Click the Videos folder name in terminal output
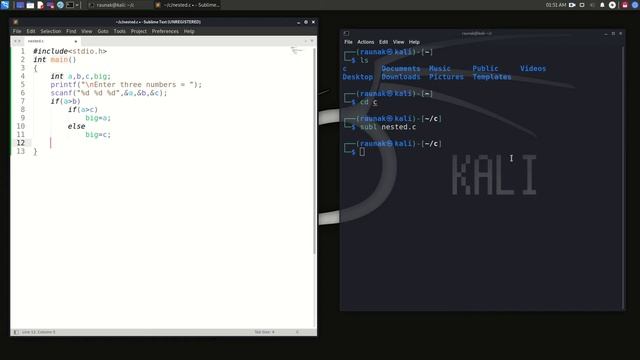 coord(533,69)
